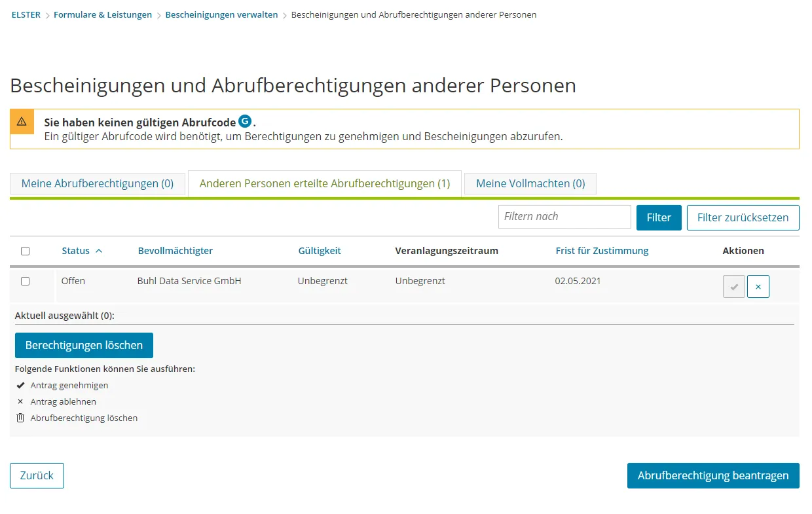
Task: Toggle the select-all checkbox in table header
Action: (x=26, y=251)
